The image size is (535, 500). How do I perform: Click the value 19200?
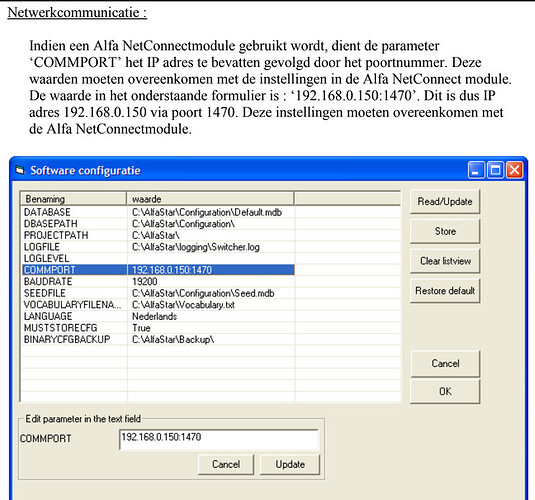click(x=145, y=282)
